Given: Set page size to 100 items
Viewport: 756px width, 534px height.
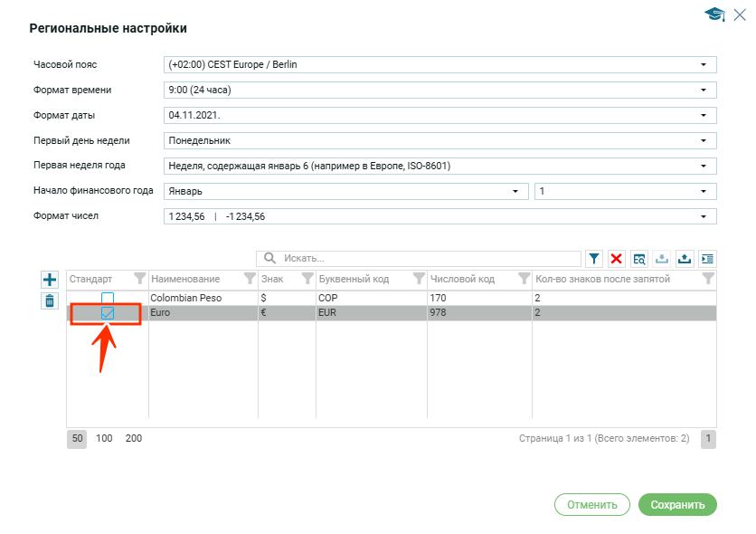Looking at the screenshot, I should pyautogui.click(x=104, y=438).
